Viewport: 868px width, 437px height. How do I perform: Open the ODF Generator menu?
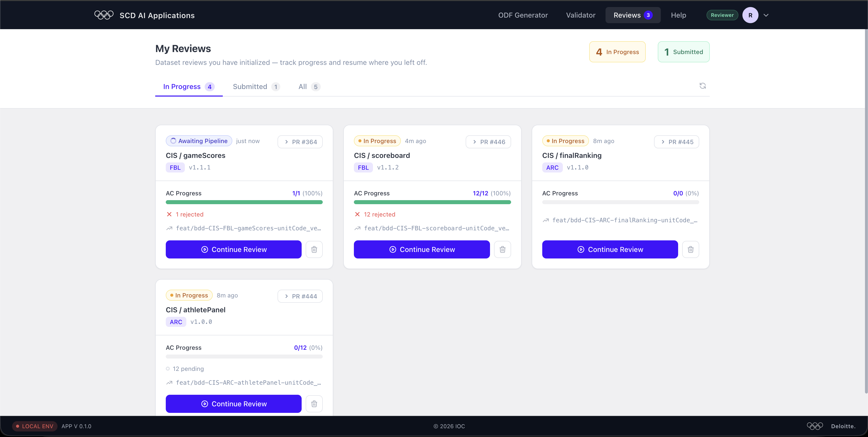[523, 15]
